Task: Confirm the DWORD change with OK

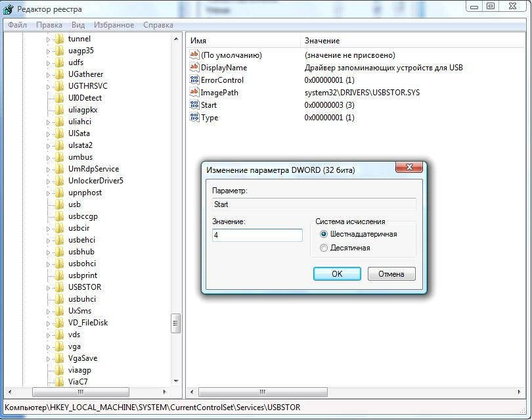Action: (x=337, y=273)
